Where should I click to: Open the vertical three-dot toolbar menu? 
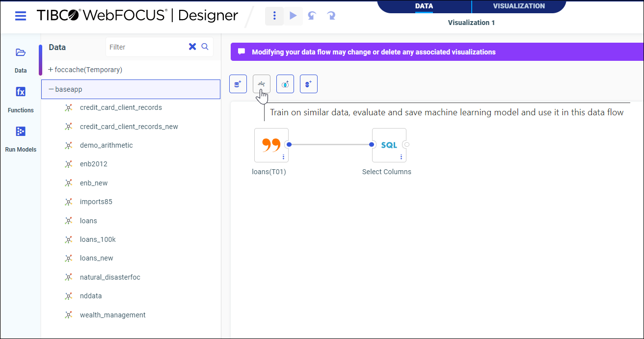point(274,16)
